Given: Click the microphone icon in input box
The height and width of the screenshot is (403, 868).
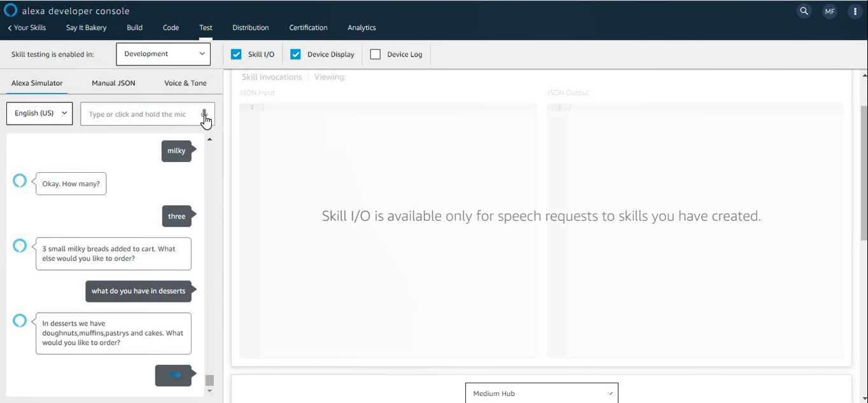Looking at the screenshot, I should tap(204, 114).
